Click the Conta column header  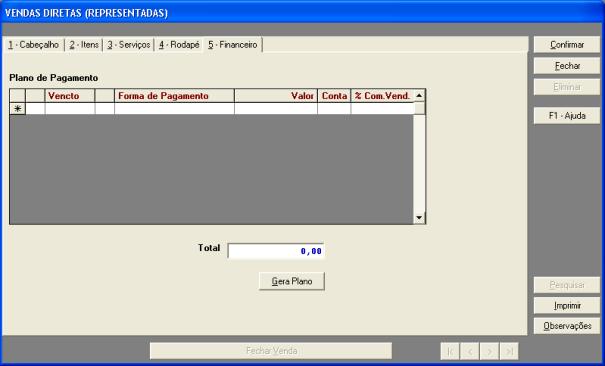pos(334,96)
